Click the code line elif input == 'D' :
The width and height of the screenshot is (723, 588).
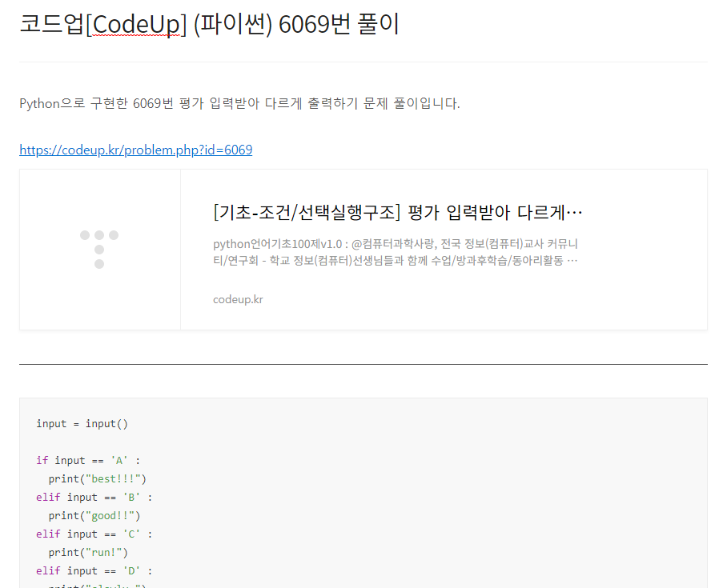[x=94, y=571]
